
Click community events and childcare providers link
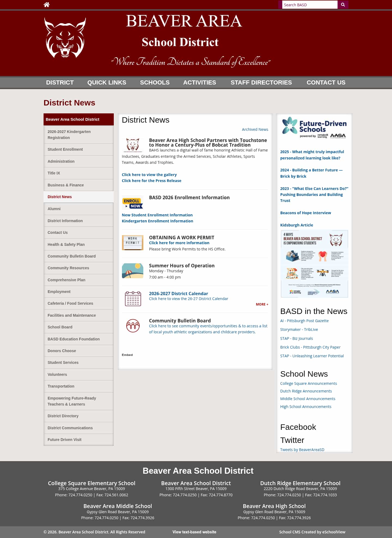(x=208, y=329)
